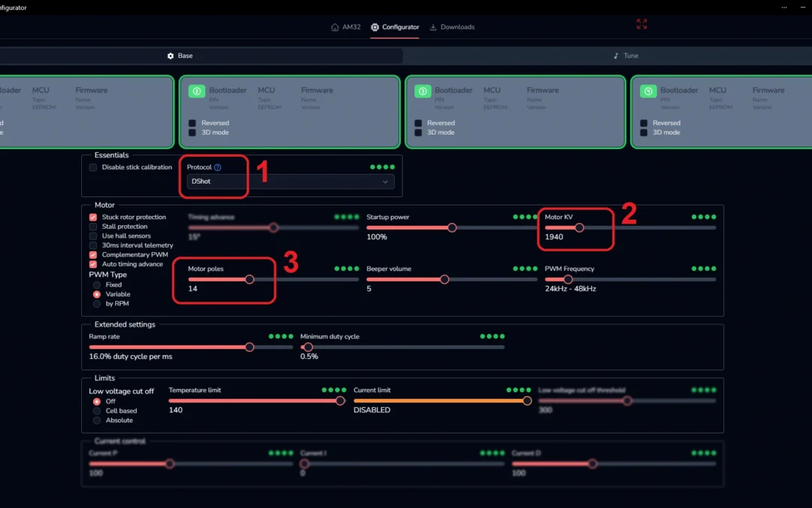Enable Stall protection checkbox

coord(92,227)
